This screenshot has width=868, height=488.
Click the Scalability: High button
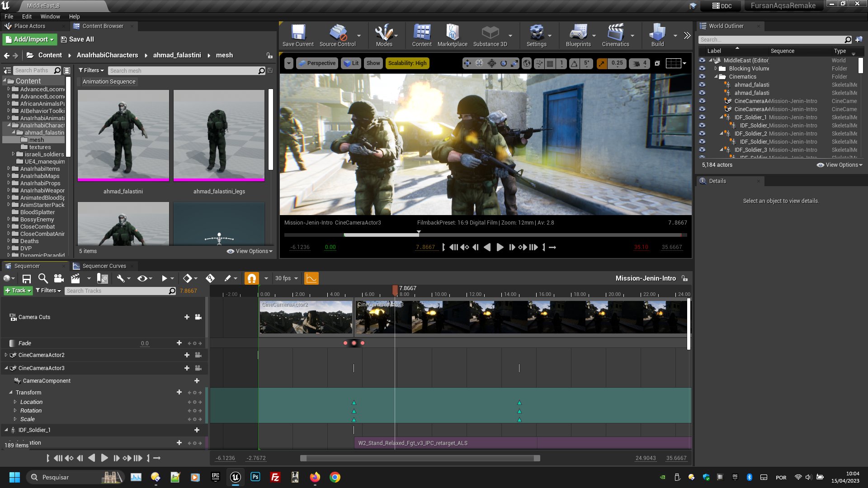[x=407, y=63]
